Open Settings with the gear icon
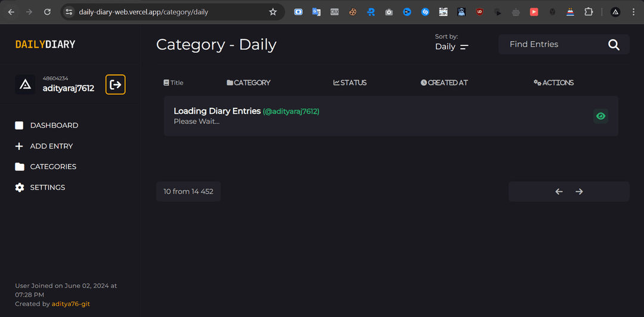This screenshot has height=317, width=644. pos(20,187)
